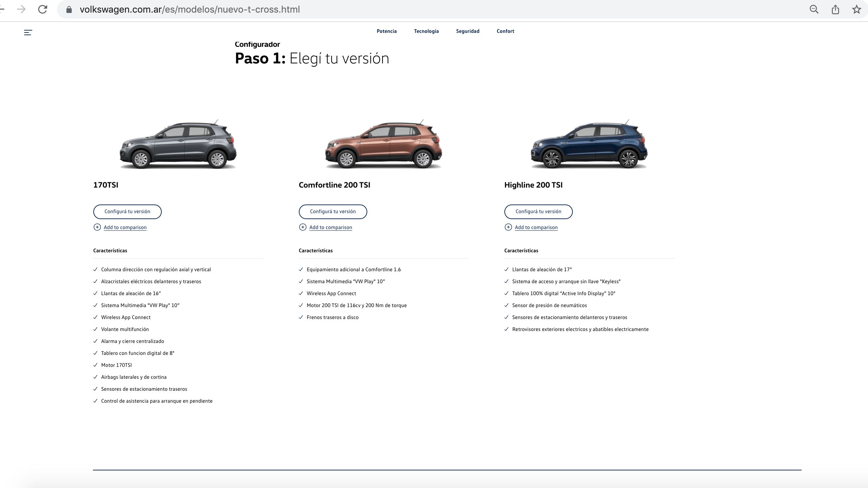Click the forward navigation arrow

point(21,9)
